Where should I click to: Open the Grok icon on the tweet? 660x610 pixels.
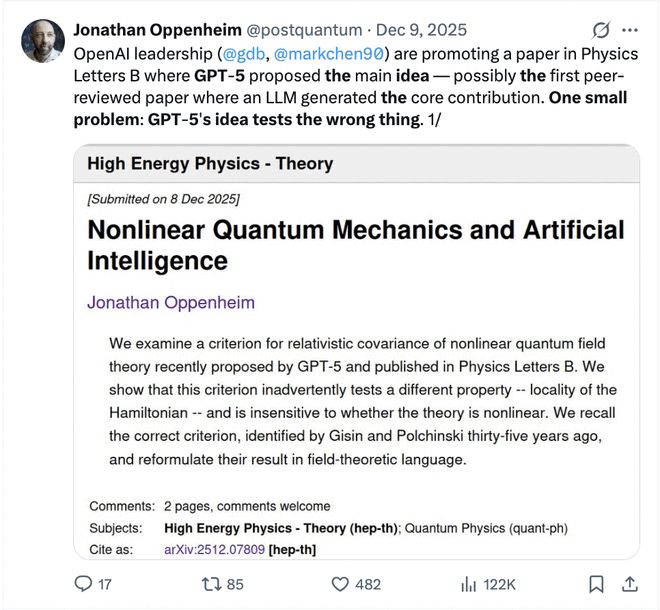602,29
